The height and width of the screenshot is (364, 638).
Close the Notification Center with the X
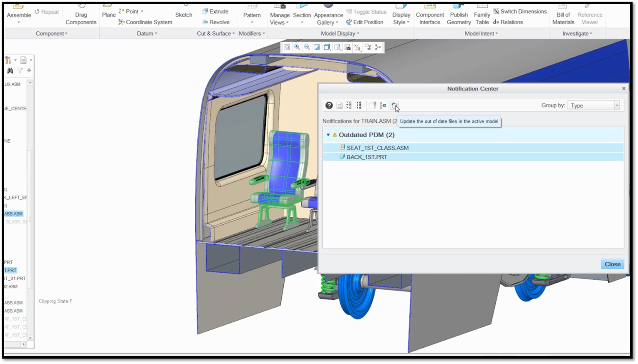pos(624,88)
